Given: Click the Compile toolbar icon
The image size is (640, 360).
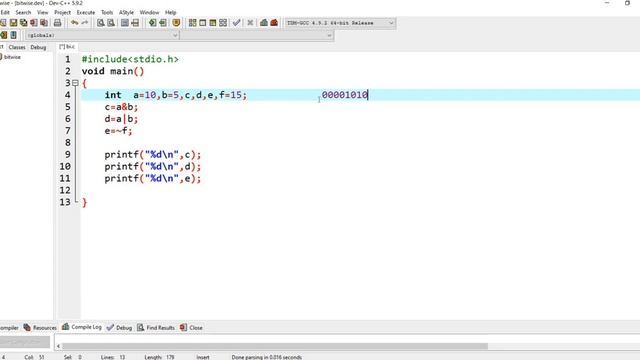Looking at the screenshot, I should pos(192,23).
